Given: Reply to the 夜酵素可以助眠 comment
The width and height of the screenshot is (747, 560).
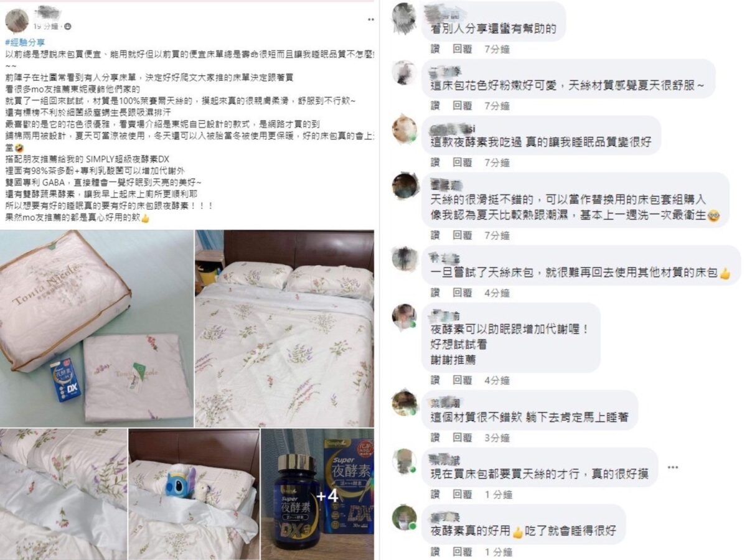Looking at the screenshot, I should [463, 380].
